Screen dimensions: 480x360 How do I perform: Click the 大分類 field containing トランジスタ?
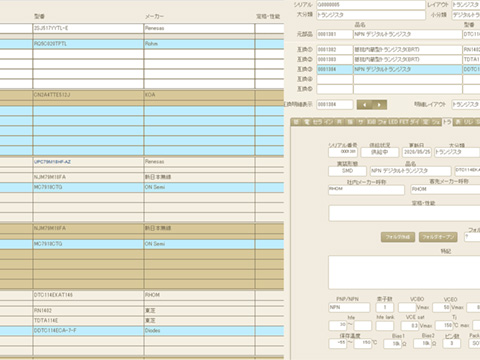[x=371, y=15]
